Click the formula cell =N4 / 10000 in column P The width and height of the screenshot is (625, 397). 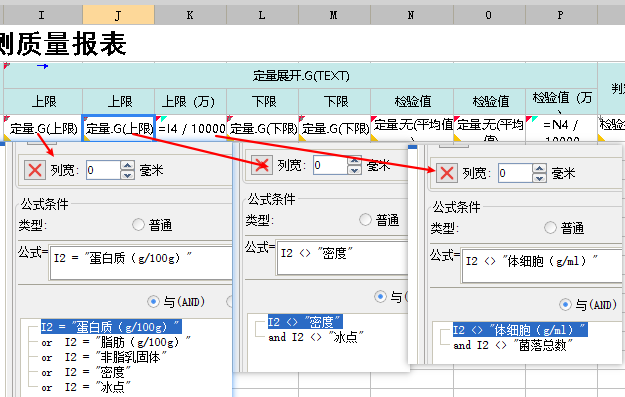(561, 128)
